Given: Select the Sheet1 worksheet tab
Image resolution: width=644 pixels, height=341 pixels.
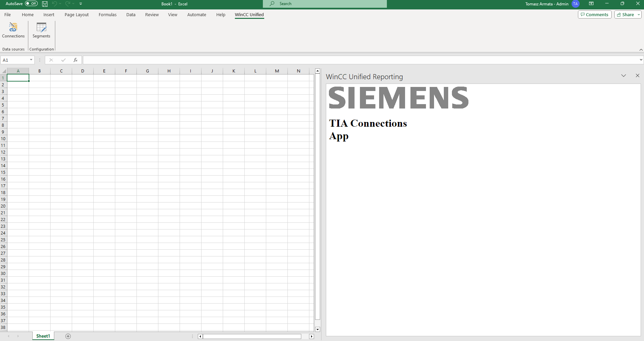Looking at the screenshot, I should 43,336.
